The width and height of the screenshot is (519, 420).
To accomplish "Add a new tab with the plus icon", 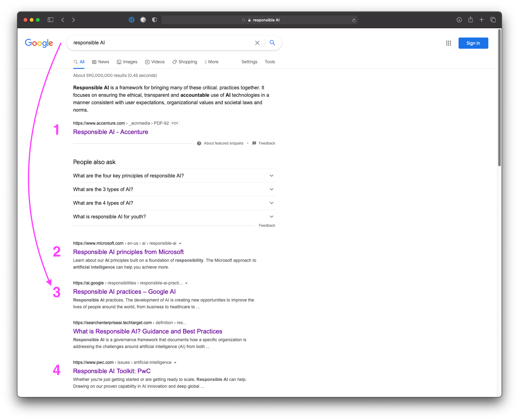I will (x=481, y=20).
